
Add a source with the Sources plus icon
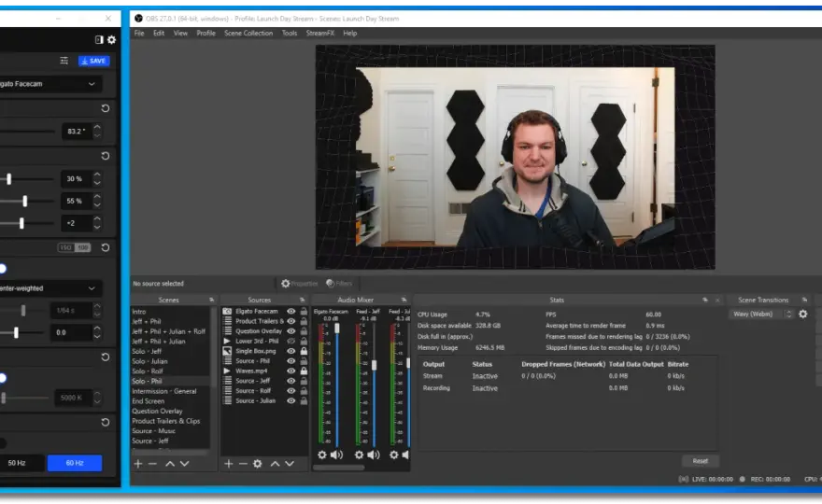pos(229,464)
